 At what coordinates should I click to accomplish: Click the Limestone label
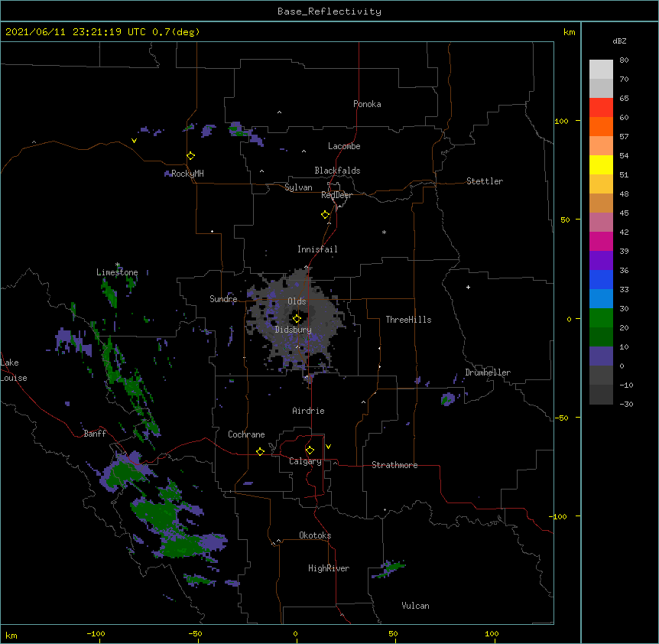point(117,272)
